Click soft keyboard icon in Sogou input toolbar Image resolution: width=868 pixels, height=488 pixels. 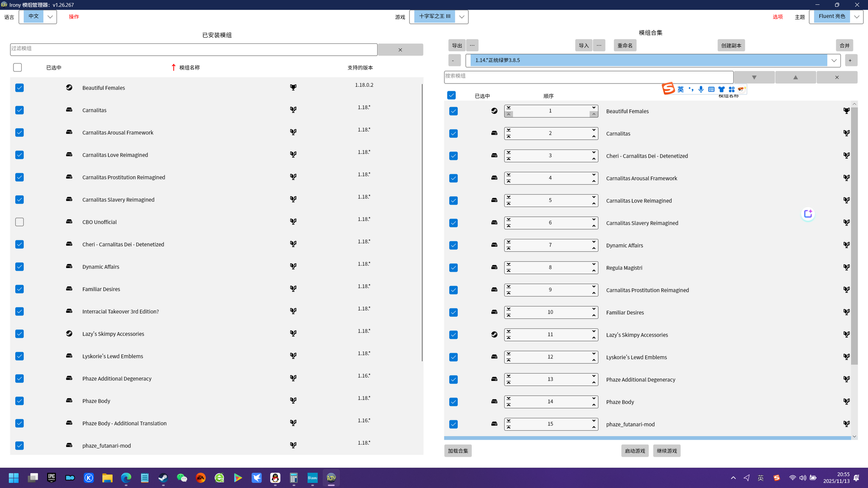pyautogui.click(x=711, y=89)
